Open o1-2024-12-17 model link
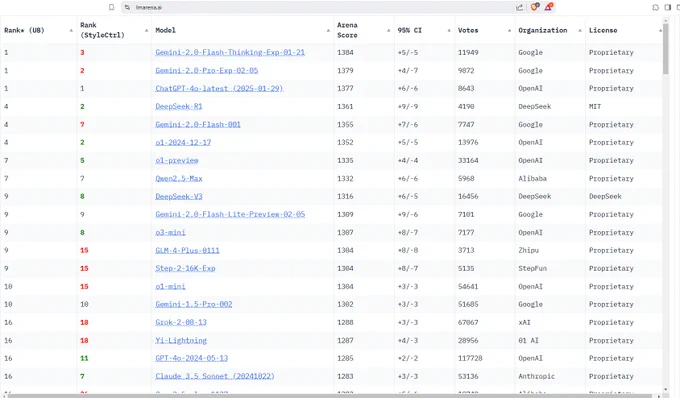The width and height of the screenshot is (680, 398). (183, 143)
